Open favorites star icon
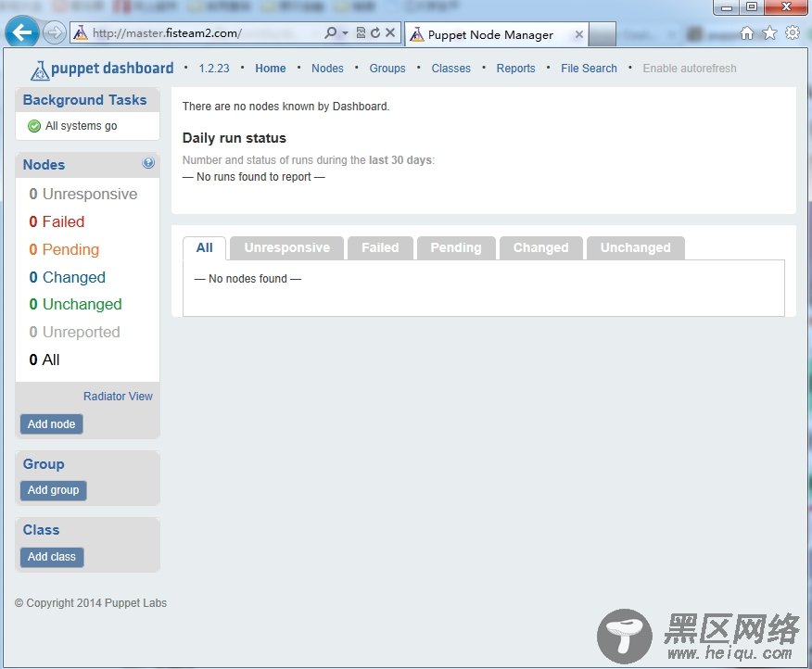 click(769, 33)
